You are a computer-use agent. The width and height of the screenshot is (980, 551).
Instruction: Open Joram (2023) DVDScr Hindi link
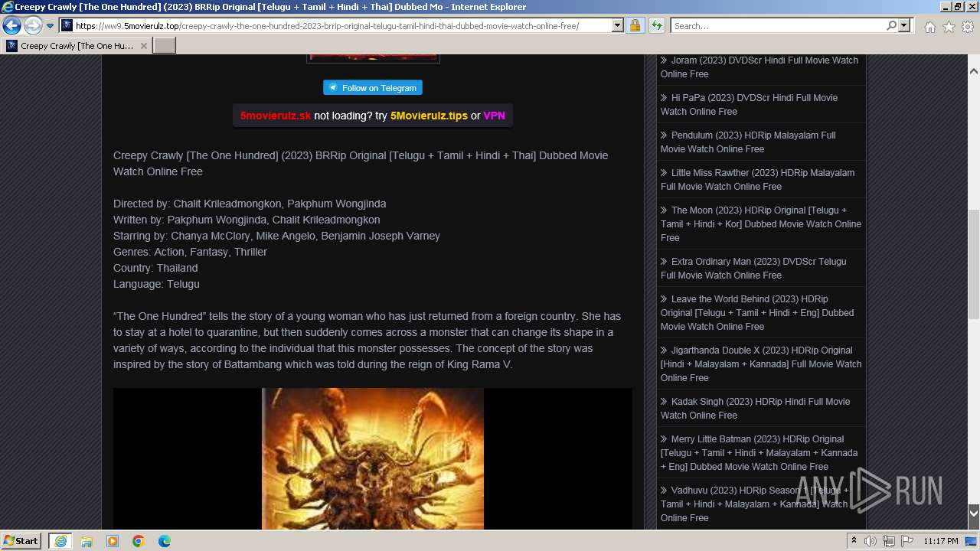[x=759, y=67]
